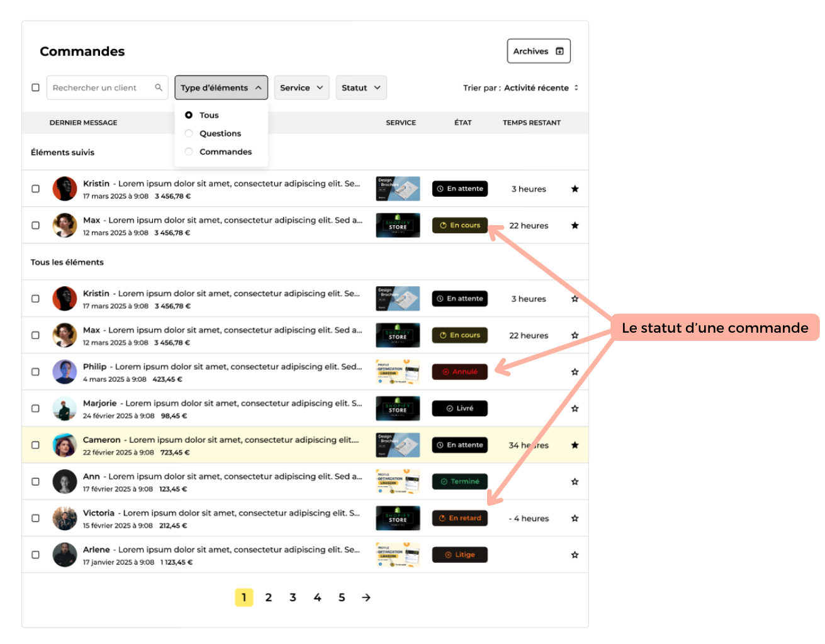The image size is (825, 644).
Task: Toggle the select-all checkbox beside search
Action: 35,87
